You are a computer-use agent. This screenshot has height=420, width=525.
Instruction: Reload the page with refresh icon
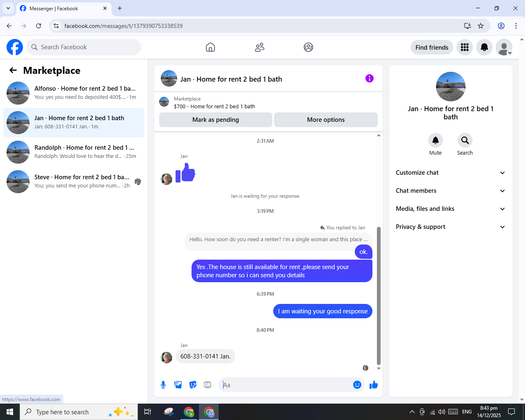tap(39, 26)
